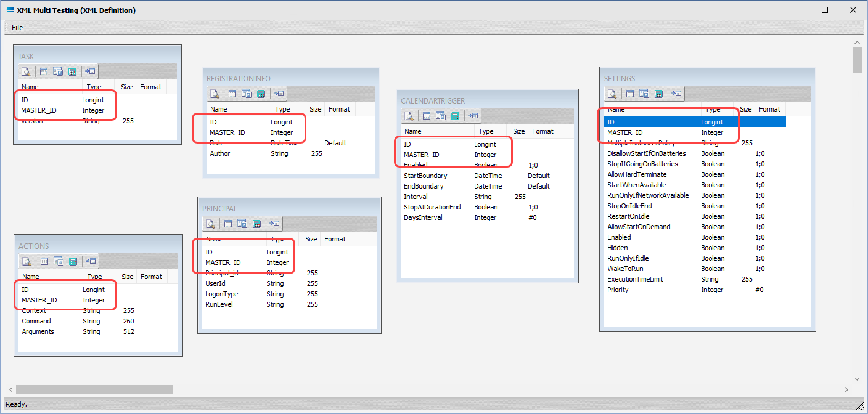Viewport: 868px width, 414px height.
Task: Click the Name column header in TASK panel
Action: pyautogui.click(x=50, y=87)
